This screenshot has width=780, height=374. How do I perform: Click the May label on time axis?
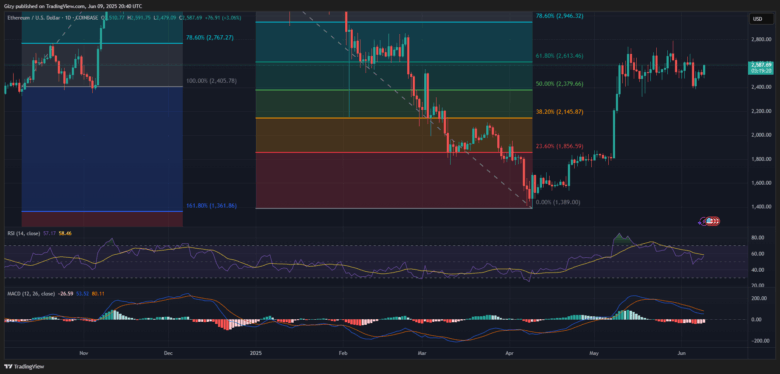tap(593, 353)
